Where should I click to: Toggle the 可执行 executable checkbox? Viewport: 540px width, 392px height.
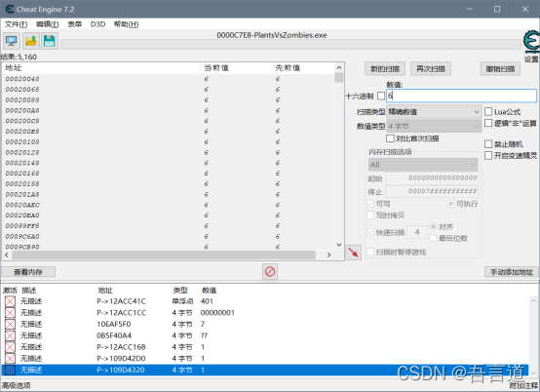coord(450,204)
